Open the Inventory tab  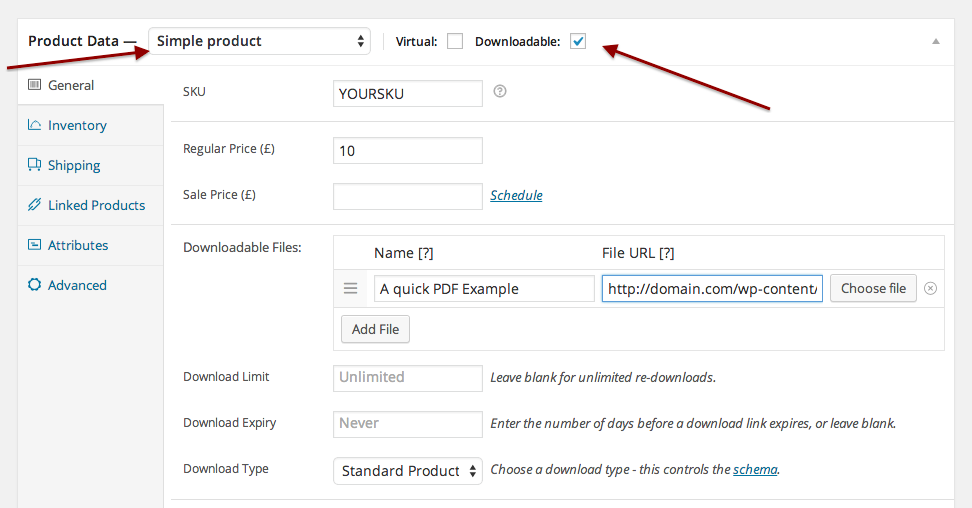[x=91, y=125]
